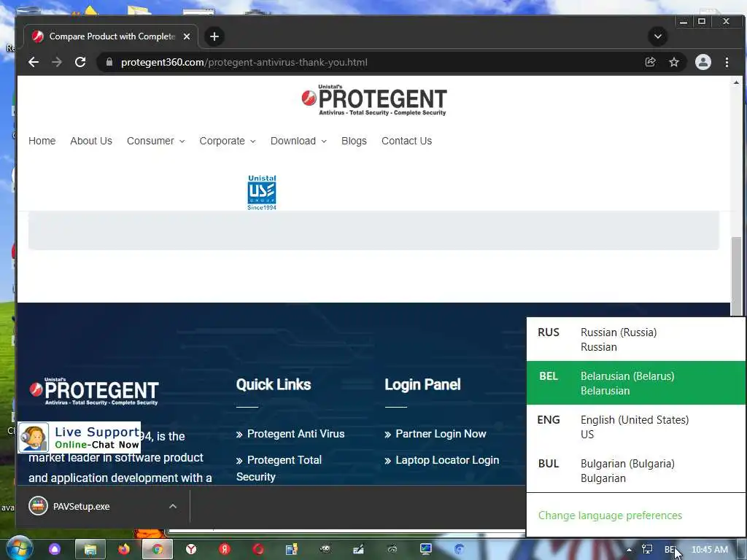Show hidden system tray icons

(629, 550)
